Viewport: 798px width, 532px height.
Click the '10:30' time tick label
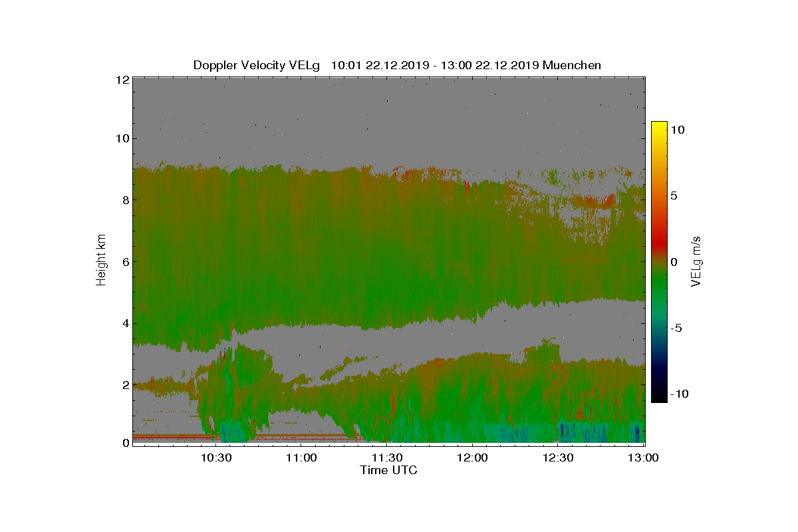click(x=216, y=458)
